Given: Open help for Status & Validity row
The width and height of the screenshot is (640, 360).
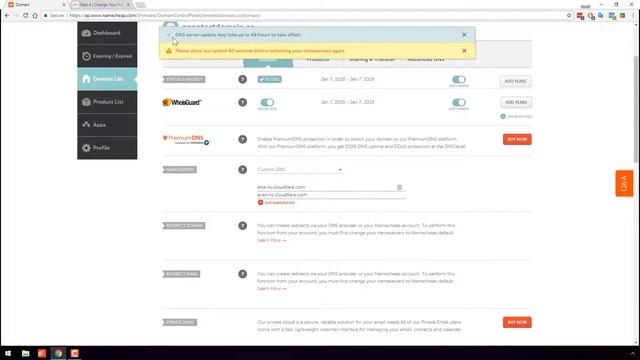Looking at the screenshot, I should 242,79.
